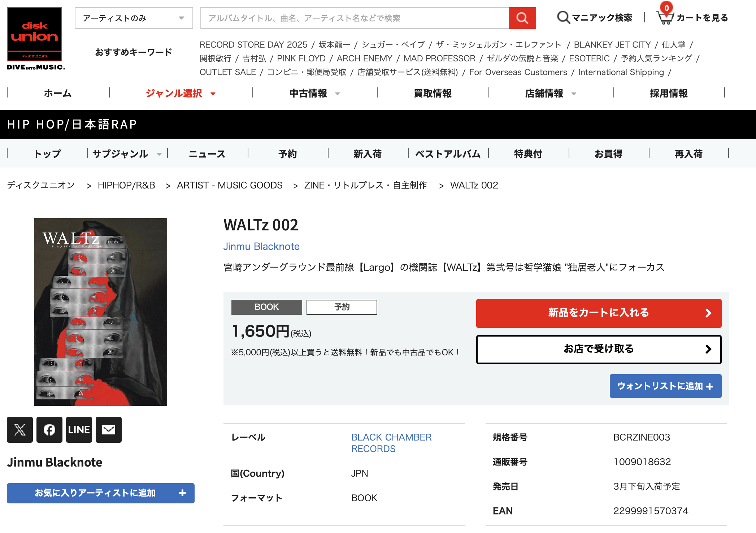The height and width of the screenshot is (533, 756).
Task: Select the ベストアルバム genre tab
Action: tap(448, 154)
